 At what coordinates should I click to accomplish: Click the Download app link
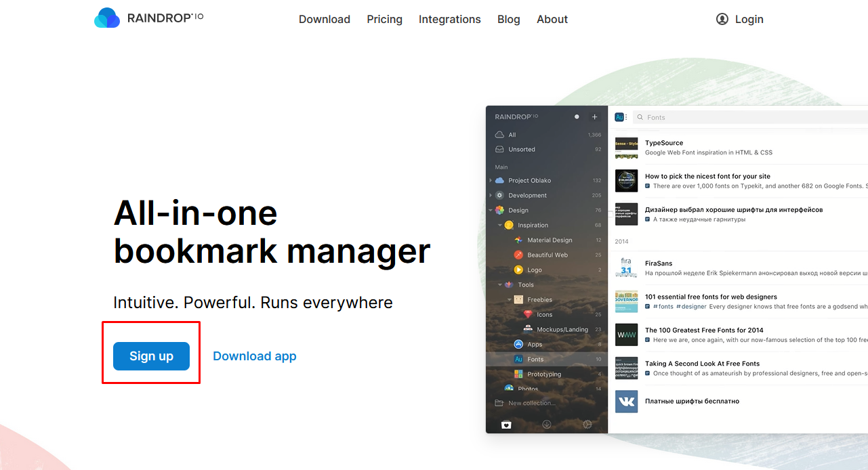[255, 356]
